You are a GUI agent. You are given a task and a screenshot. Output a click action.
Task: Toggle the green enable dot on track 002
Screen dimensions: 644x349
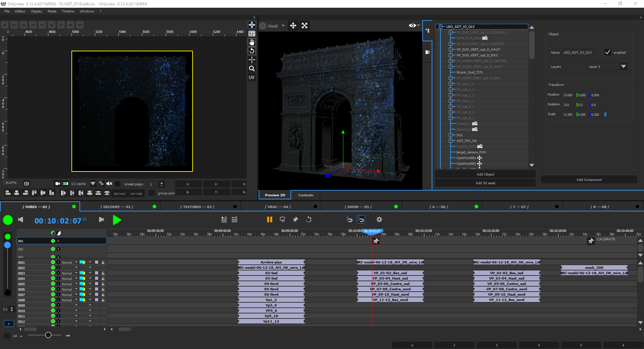click(x=53, y=249)
